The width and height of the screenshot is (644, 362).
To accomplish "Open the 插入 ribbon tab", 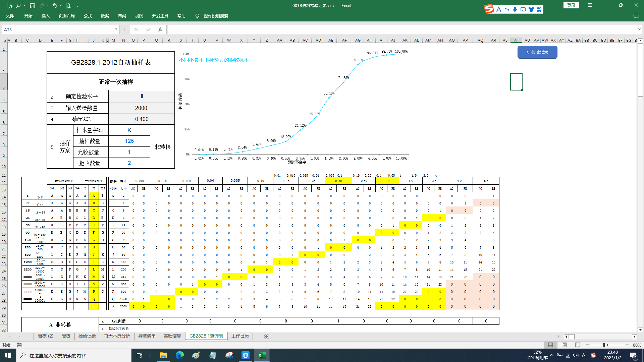I will [x=45, y=16].
